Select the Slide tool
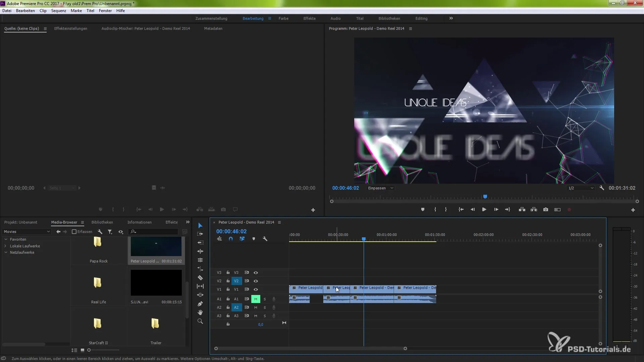The image size is (644, 362). coord(200,295)
